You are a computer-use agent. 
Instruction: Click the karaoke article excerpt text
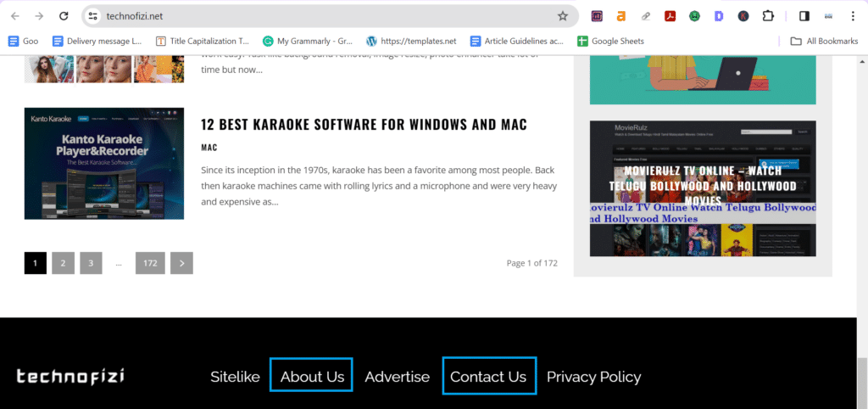tap(379, 186)
